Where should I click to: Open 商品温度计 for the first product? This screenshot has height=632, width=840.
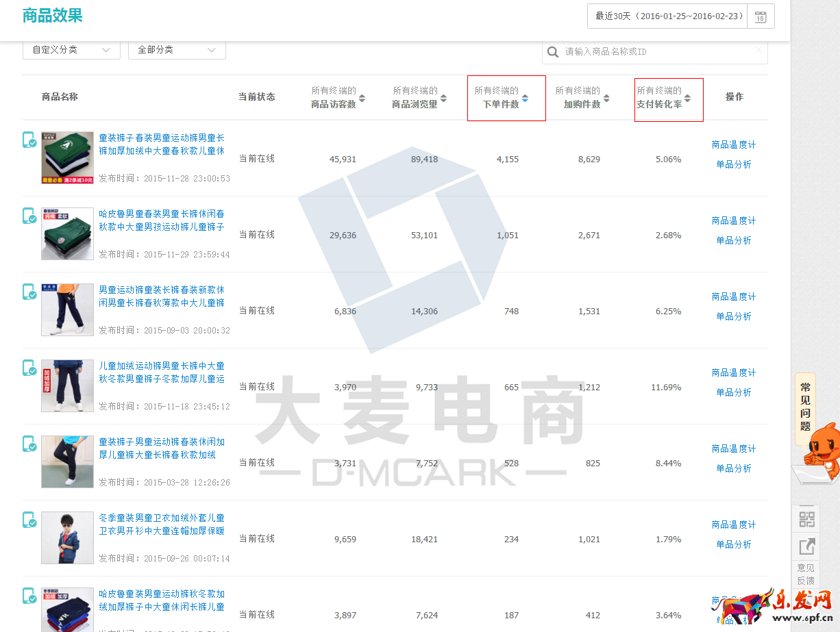click(733, 144)
